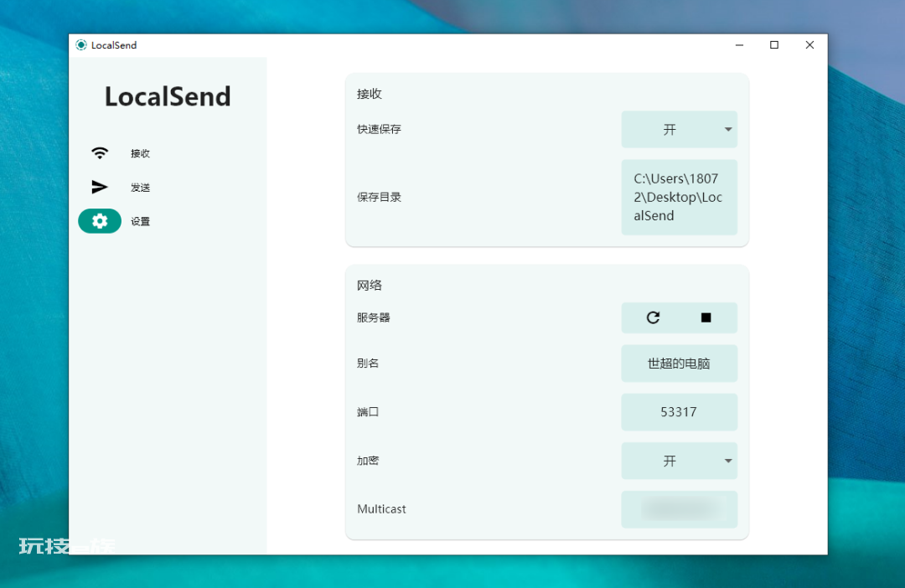
Task: Open the 加密 dropdown
Action: click(x=680, y=461)
